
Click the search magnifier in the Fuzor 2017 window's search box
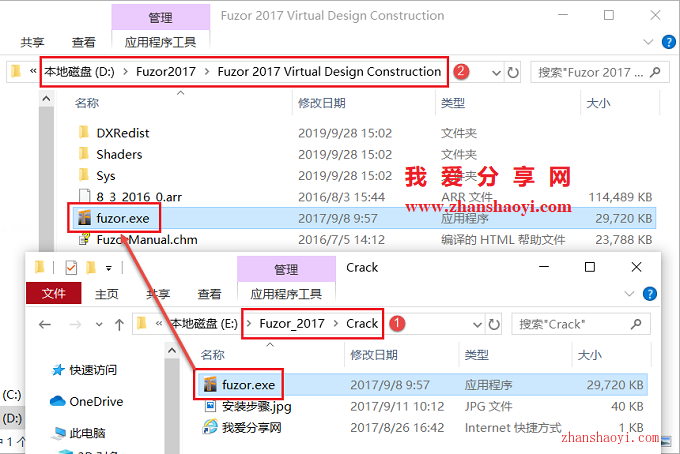point(655,72)
